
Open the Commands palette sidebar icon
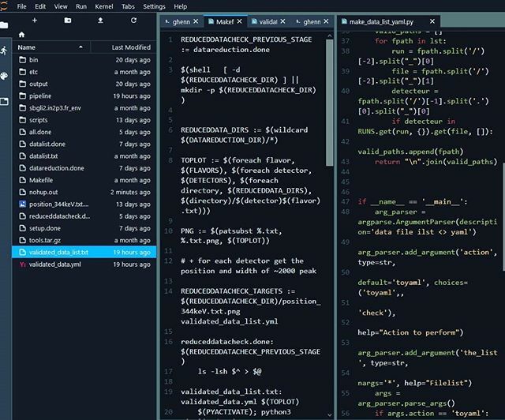coord(4,76)
